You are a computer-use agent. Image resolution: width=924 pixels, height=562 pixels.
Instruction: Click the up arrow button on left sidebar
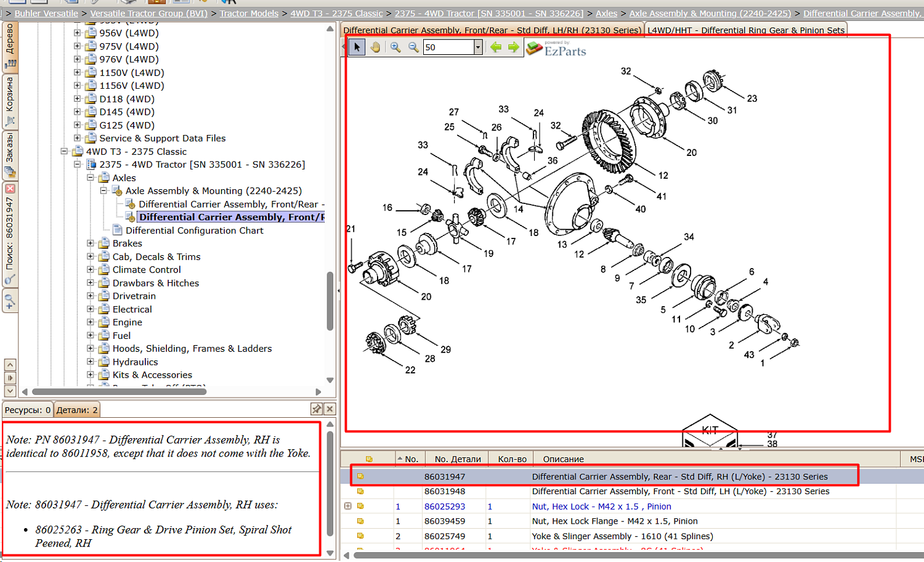tap(10, 365)
